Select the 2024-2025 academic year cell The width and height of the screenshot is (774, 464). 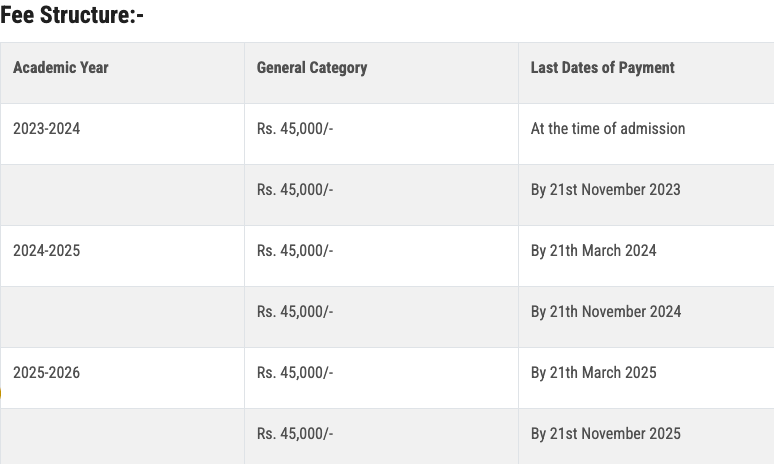coord(46,251)
